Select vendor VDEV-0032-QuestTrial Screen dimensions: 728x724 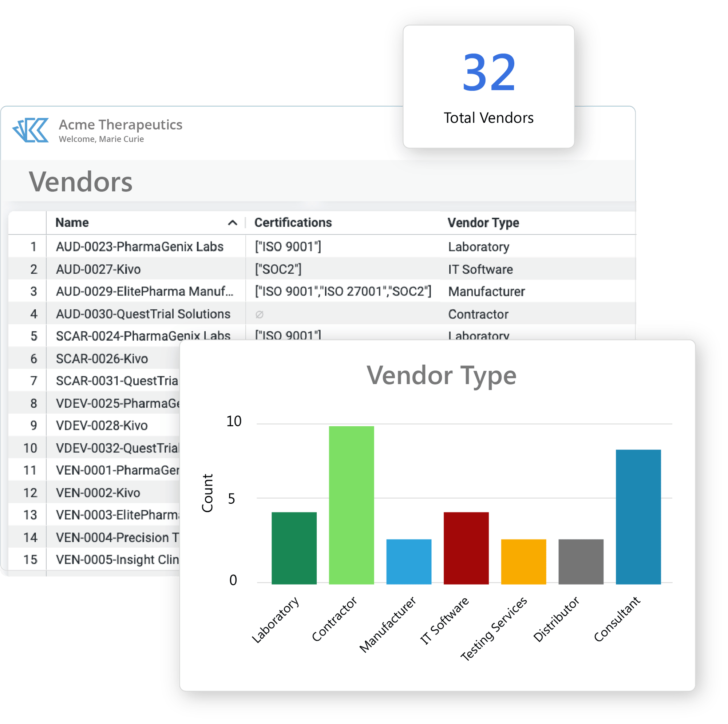[x=118, y=448]
